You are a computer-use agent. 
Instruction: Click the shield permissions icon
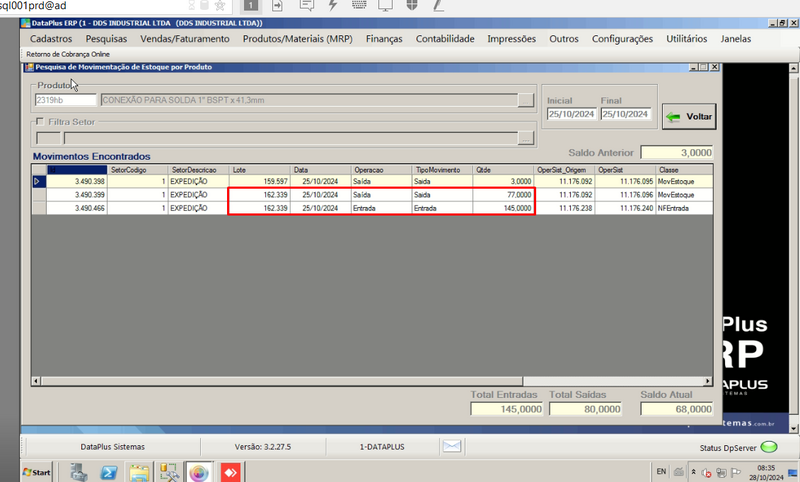tap(412, 5)
